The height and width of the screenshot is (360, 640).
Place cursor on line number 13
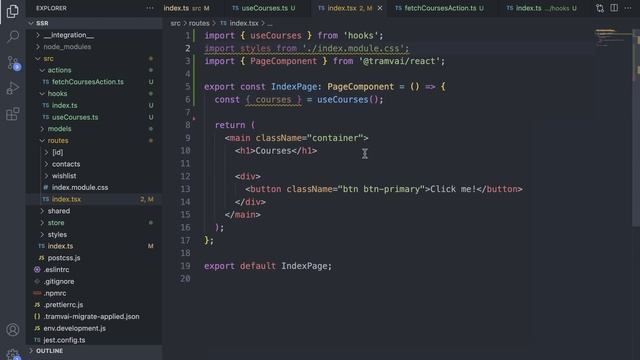[x=185, y=189]
